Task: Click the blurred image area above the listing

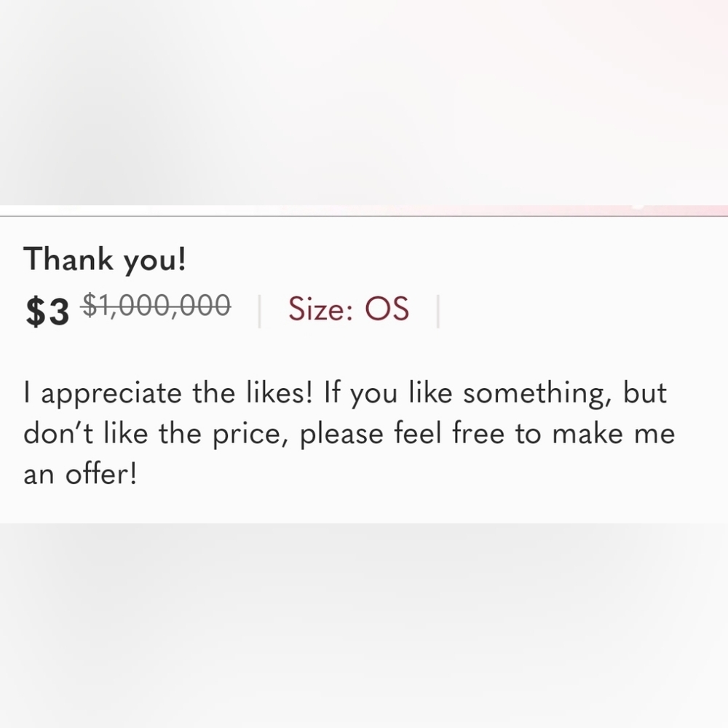Action: [364, 102]
